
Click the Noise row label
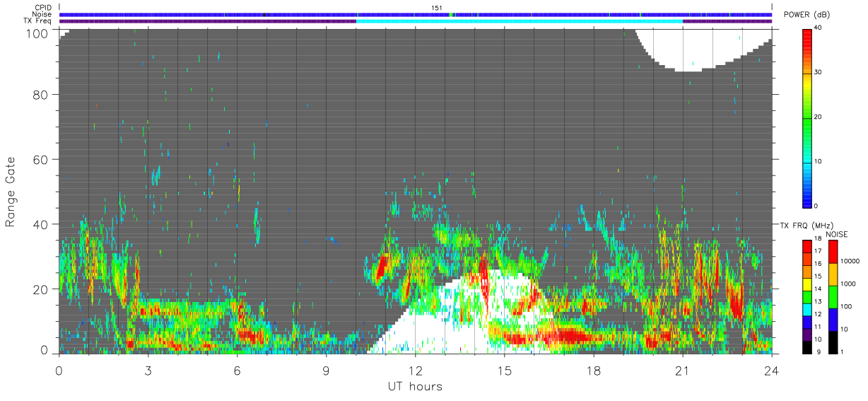pos(42,14)
